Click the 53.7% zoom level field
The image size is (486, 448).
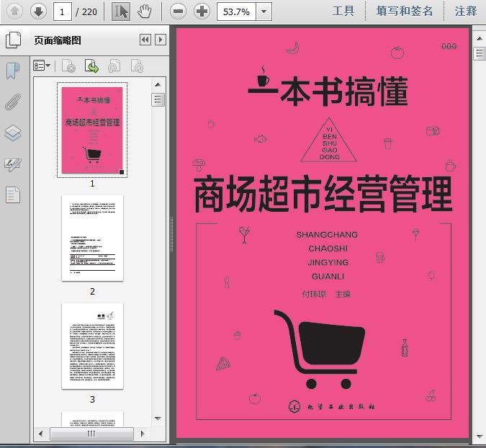tap(236, 12)
